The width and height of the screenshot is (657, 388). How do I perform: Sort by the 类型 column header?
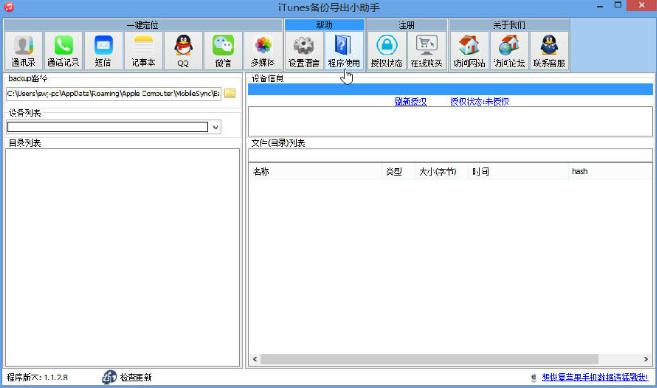coord(398,171)
